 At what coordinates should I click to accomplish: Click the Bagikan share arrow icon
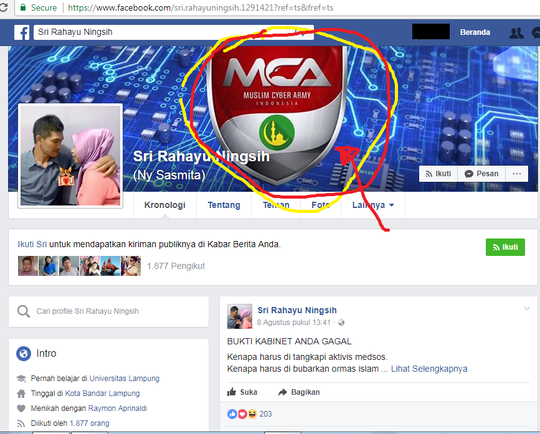(282, 392)
